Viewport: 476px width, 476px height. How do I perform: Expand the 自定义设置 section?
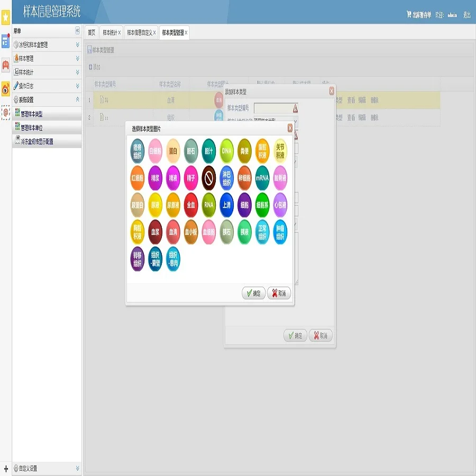click(47, 468)
